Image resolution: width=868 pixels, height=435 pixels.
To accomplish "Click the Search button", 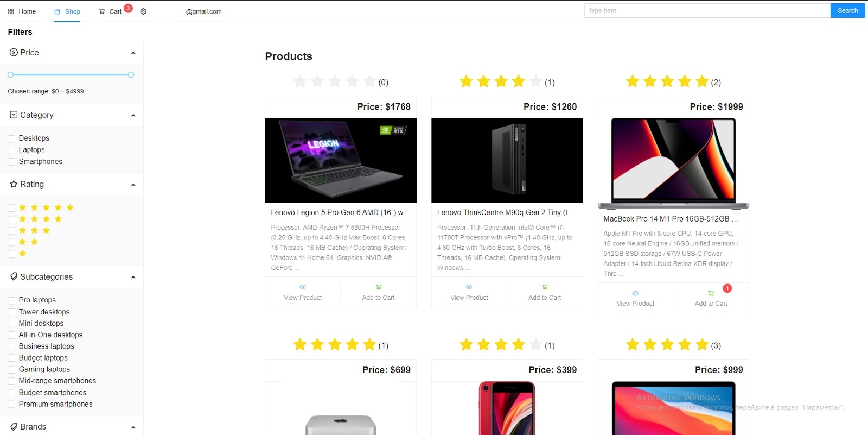I will pos(847,10).
